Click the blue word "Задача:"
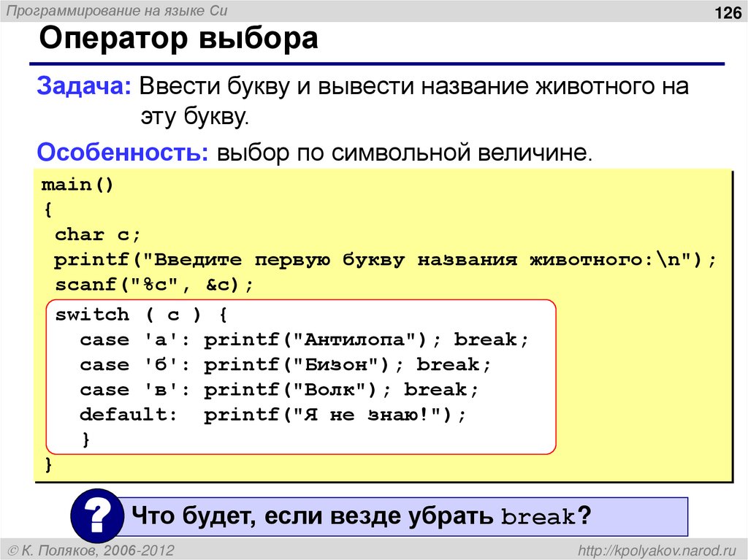The width and height of the screenshot is (748, 560). pos(84,86)
